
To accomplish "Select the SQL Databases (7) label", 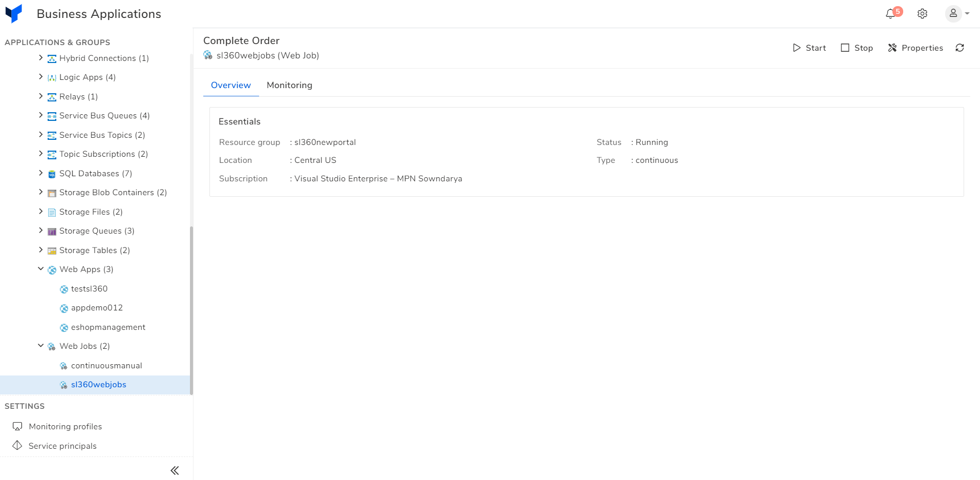I will [x=96, y=173].
